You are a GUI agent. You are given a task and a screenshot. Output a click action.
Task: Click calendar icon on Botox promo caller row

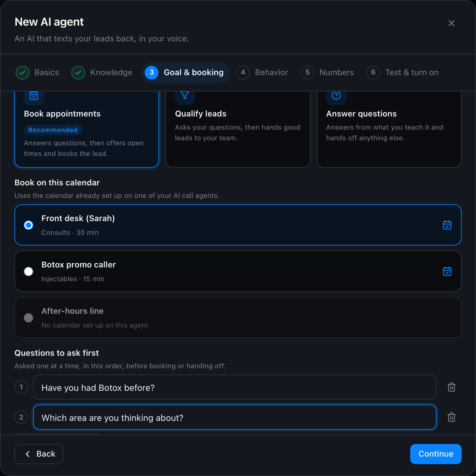click(447, 271)
